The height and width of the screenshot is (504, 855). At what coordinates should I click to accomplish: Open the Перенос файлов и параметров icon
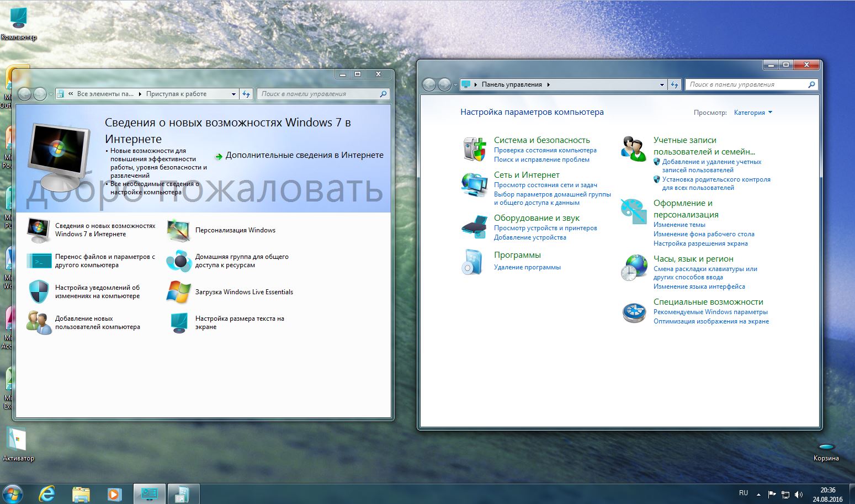[x=39, y=261]
